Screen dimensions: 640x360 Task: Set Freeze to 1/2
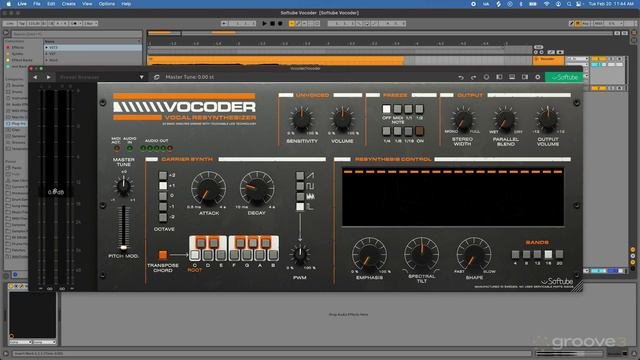click(x=419, y=109)
